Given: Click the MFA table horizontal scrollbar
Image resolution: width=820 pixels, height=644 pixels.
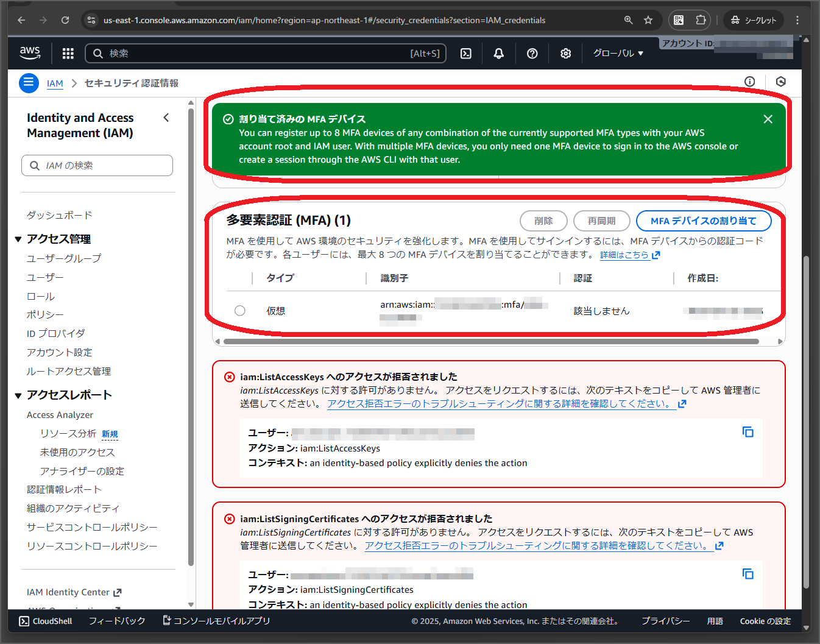Looking at the screenshot, I should tap(491, 341).
